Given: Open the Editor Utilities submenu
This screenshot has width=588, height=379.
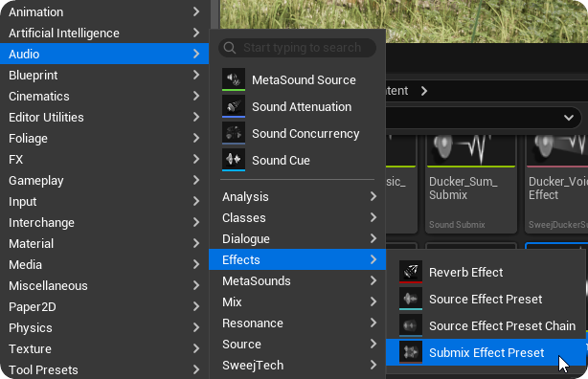Looking at the screenshot, I should tap(104, 118).
